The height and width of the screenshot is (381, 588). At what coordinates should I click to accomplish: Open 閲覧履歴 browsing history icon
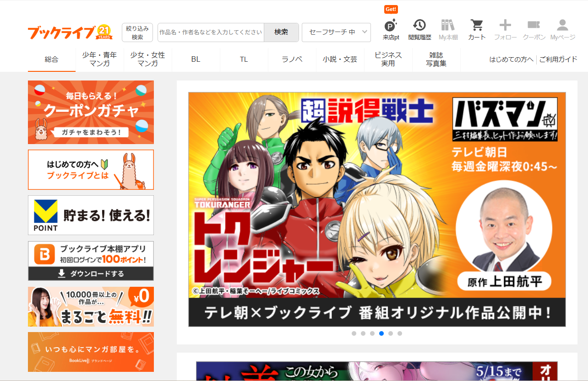(x=419, y=30)
